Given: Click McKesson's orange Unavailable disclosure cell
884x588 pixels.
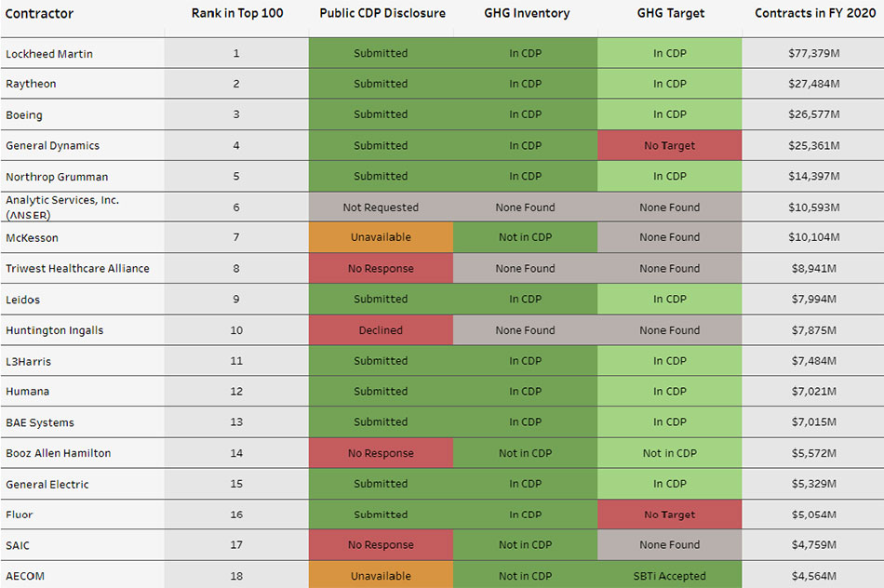Looking at the screenshot, I should (x=381, y=237).
